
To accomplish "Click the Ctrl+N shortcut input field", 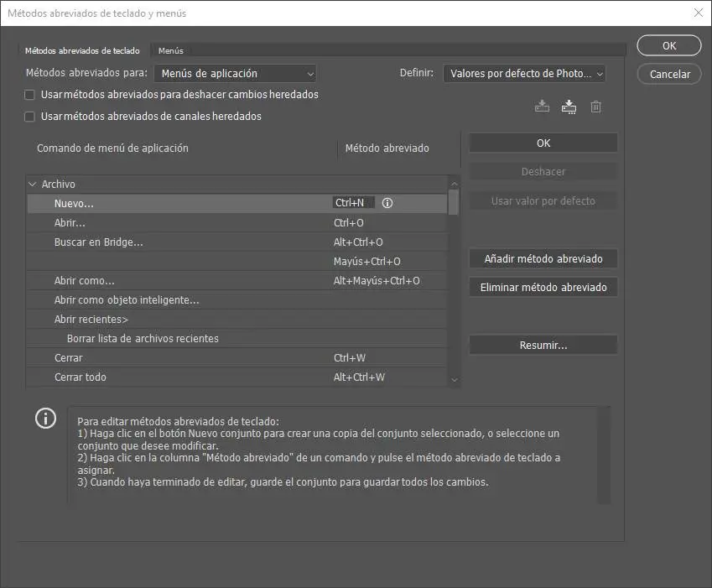I will pyautogui.click(x=353, y=202).
